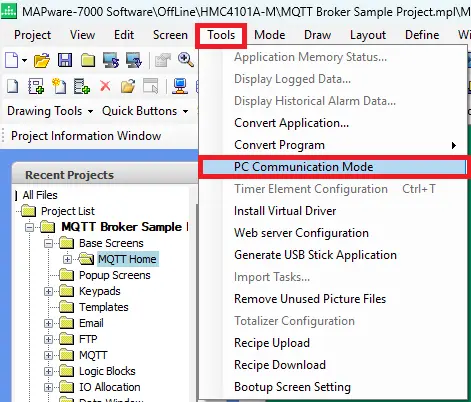The image size is (471, 402).
Task: Click the page with star icon
Action: coord(59,86)
